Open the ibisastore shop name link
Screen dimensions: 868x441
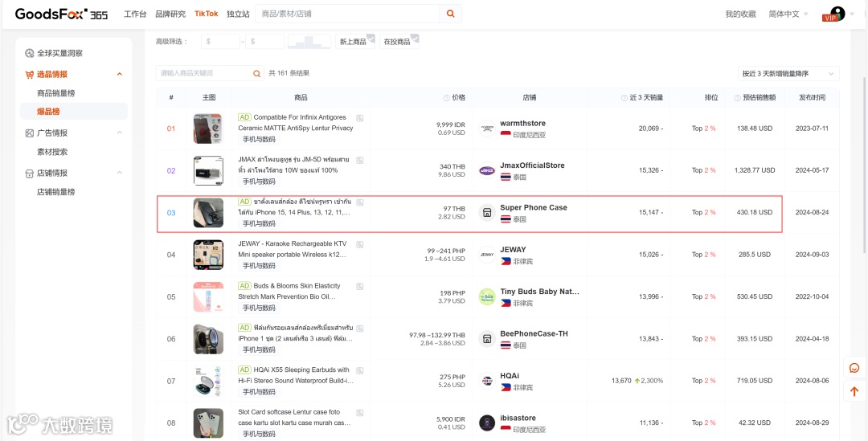(x=518, y=418)
